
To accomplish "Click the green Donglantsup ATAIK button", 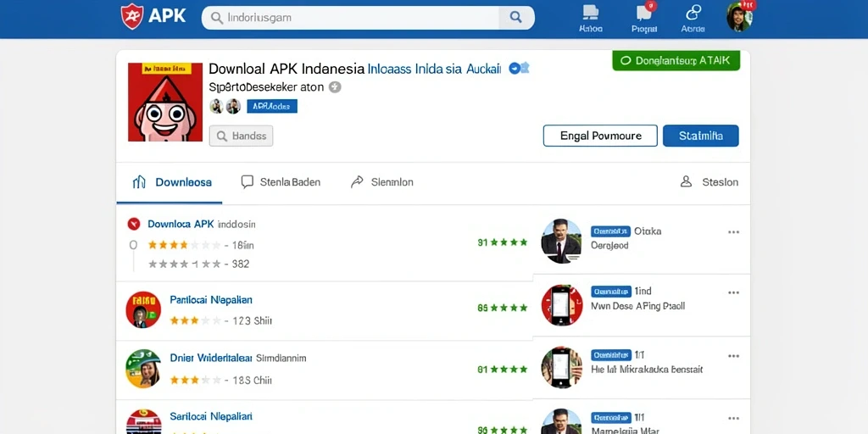I will pyautogui.click(x=676, y=60).
